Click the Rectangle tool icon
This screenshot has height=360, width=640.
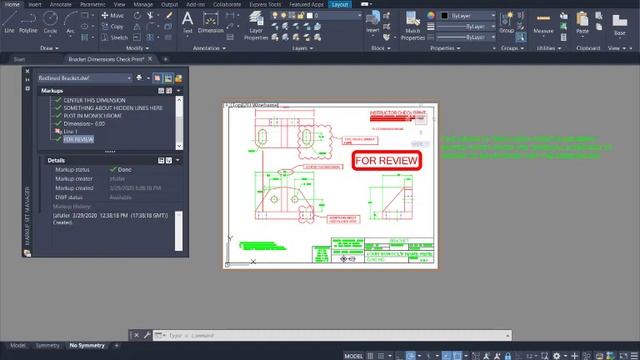pyautogui.click(x=84, y=16)
